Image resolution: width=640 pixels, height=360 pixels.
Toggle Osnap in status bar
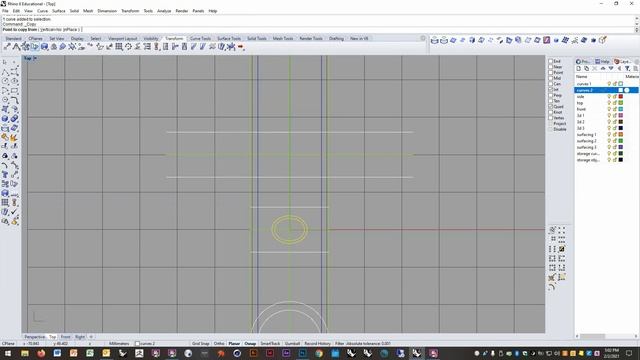[x=250, y=344]
